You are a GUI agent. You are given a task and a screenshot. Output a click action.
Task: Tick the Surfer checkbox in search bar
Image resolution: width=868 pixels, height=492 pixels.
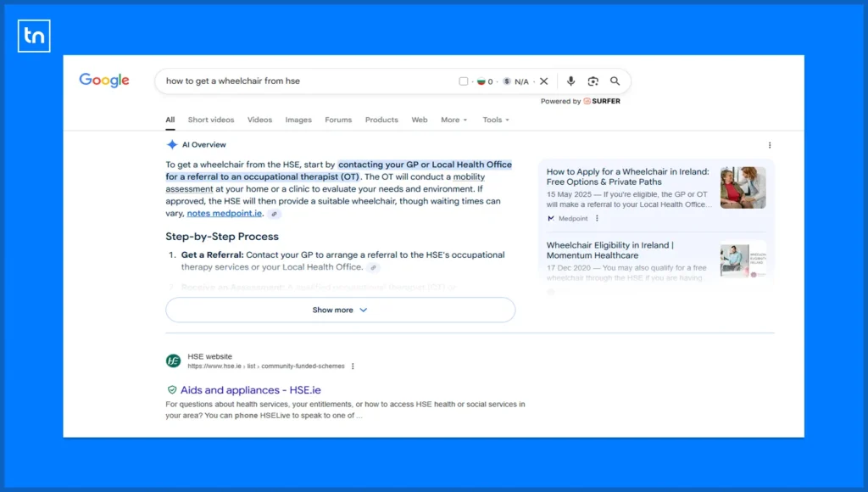[x=464, y=81]
